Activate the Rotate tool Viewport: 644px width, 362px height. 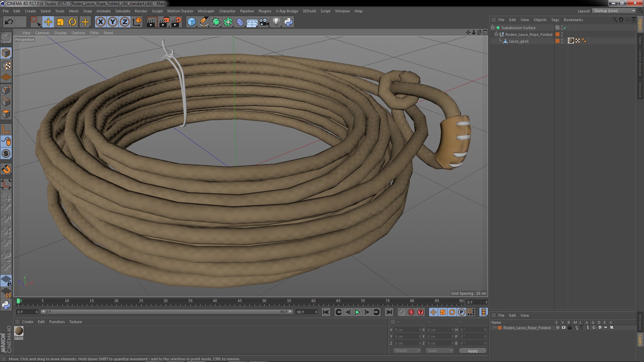[x=72, y=22]
